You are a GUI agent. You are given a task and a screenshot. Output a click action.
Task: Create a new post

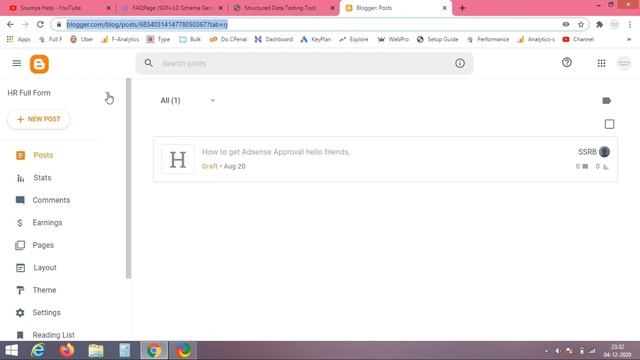39,119
